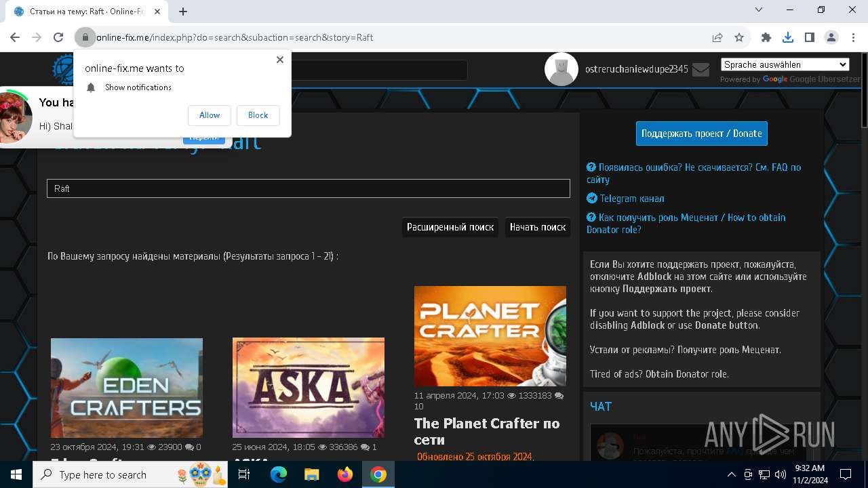
Task: Open the ASKA game thumbnail
Action: pos(309,388)
